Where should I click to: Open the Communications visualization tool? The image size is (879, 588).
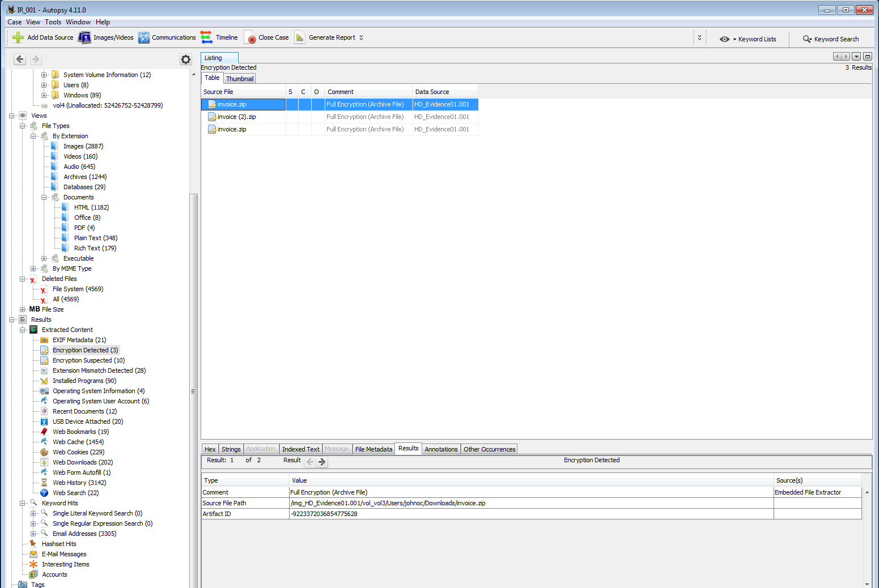(x=144, y=37)
